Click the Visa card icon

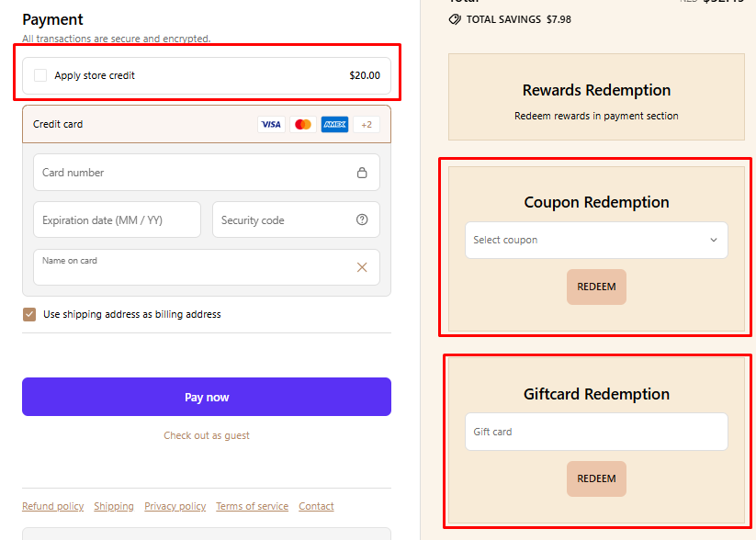(271, 125)
